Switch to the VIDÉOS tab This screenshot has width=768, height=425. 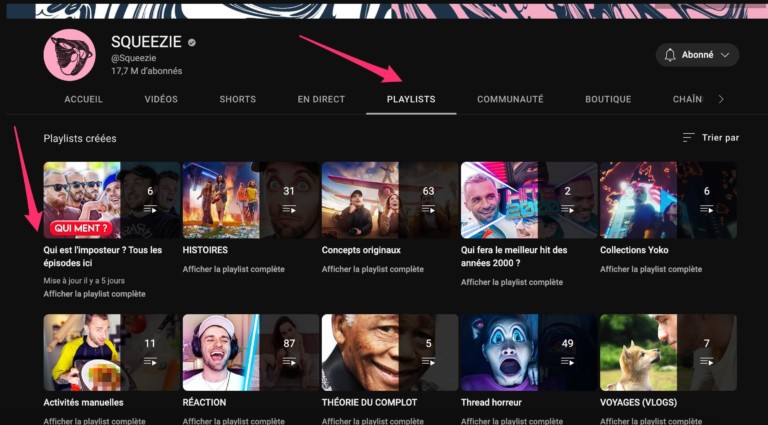(161, 99)
